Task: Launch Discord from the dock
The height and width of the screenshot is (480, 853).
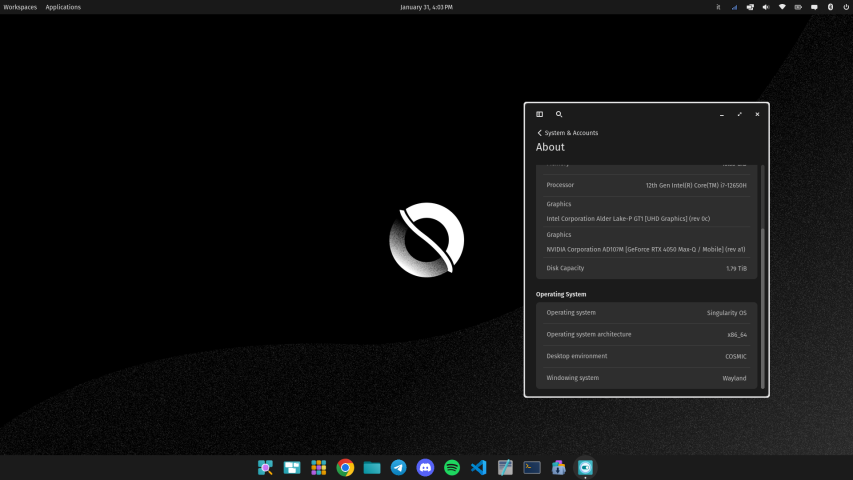Action: 425,467
